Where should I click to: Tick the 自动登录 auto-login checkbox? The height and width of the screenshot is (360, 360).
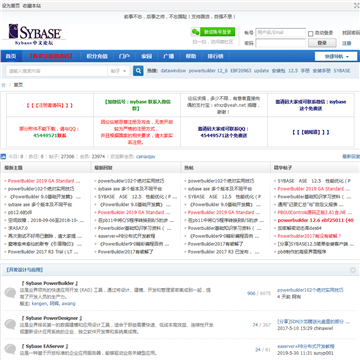tap(311, 34)
